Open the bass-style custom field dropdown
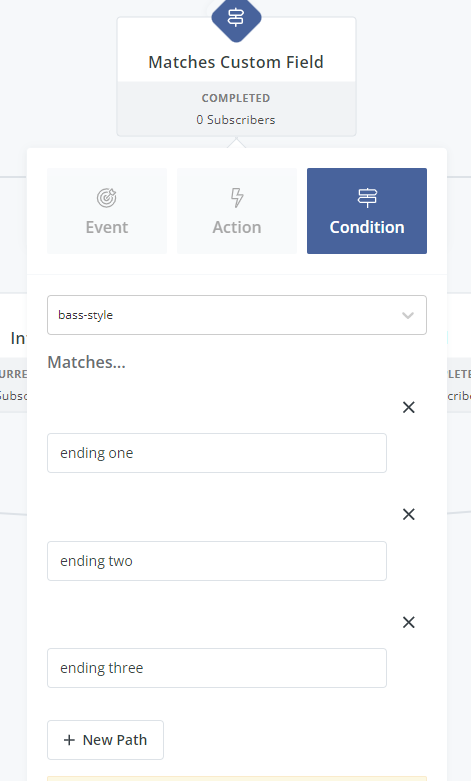Viewport: 471px width, 781px height. [x=237, y=315]
